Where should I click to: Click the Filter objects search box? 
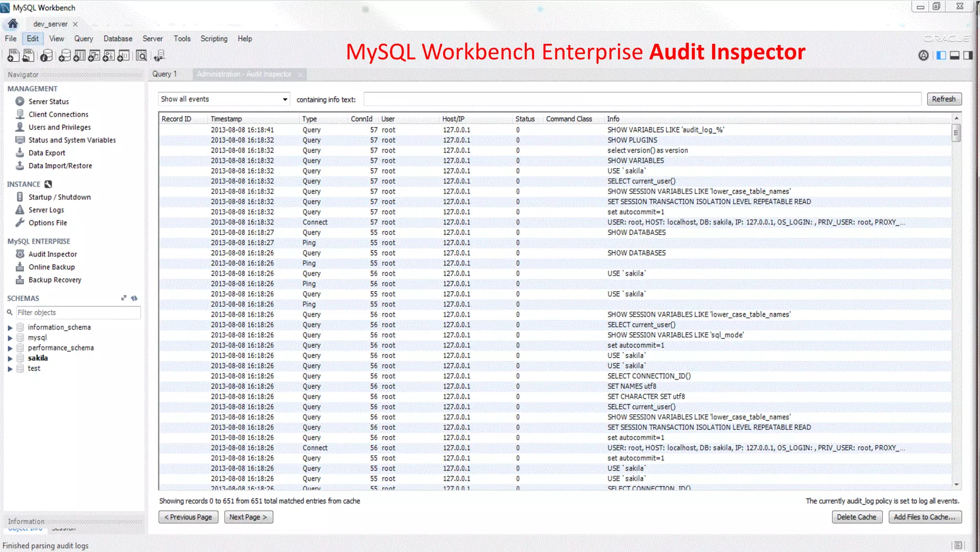(x=78, y=313)
